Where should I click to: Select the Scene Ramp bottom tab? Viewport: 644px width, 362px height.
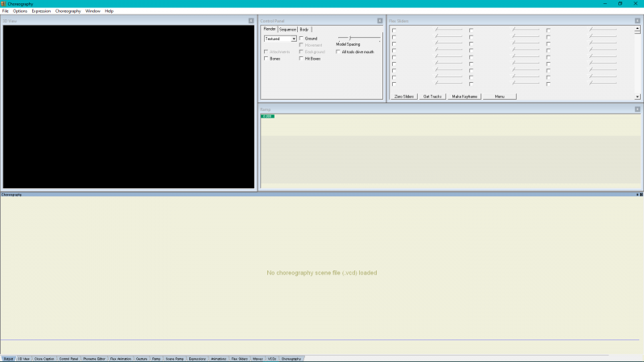click(175, 359)
